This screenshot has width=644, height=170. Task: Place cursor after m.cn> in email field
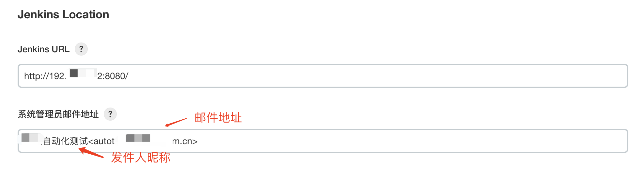point(198,141)
